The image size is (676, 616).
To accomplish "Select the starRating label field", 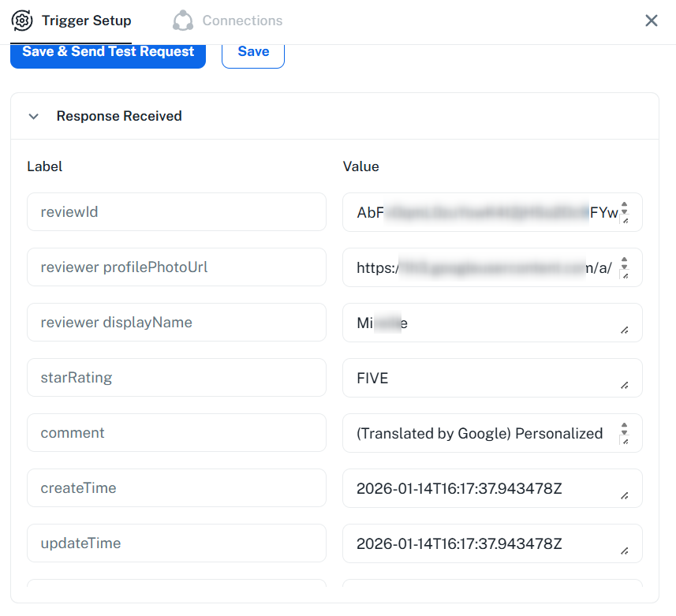I will 176,378.
